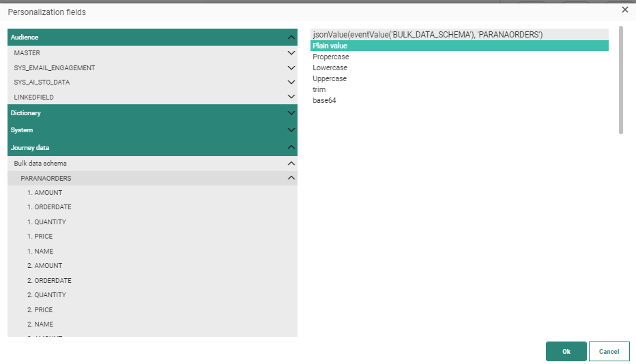Expand the MASTER audience group

point(291,52)
